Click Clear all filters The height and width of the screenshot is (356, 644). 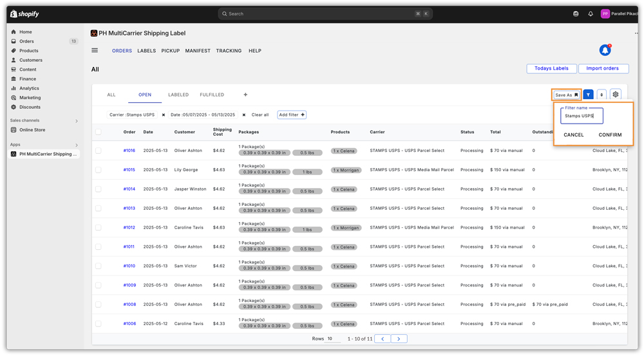click(x=260, y=115)
